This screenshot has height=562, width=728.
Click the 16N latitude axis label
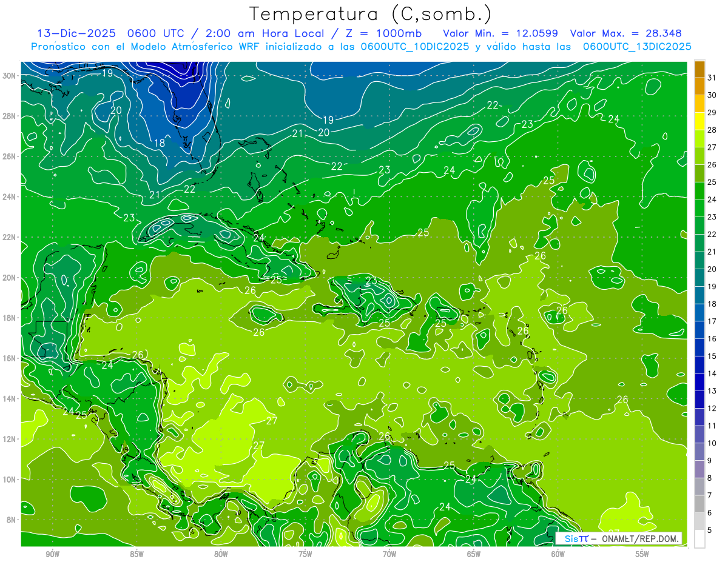click(10, 358)
